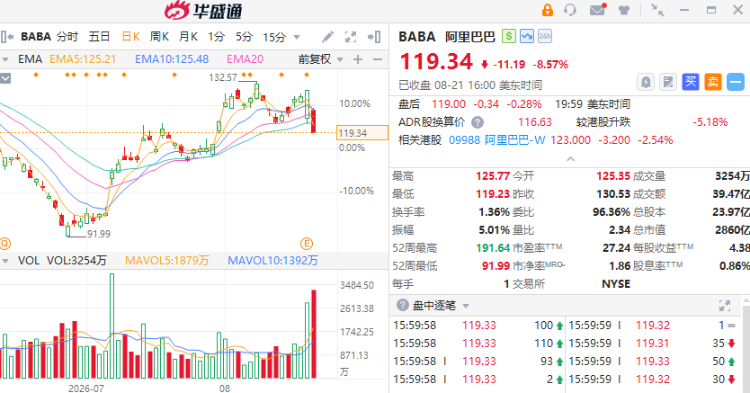Toggle the 24h trading badge
This screenshot has height=393, width=750.
tap(545, 36)
